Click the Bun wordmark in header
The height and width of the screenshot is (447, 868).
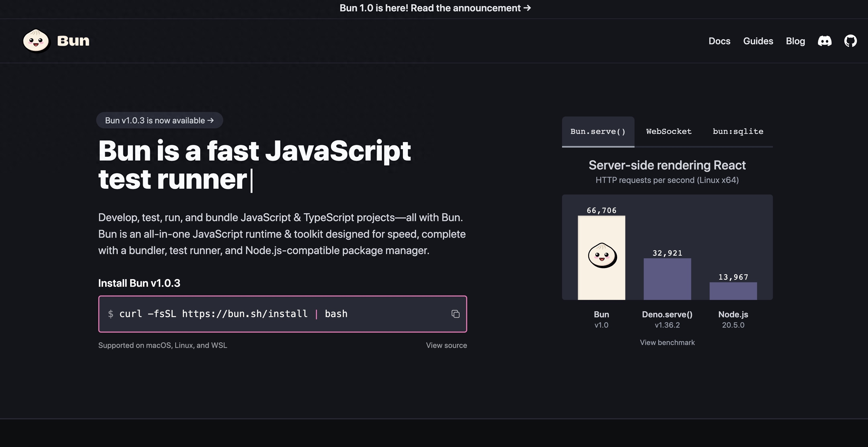click(x=73, y=41)
